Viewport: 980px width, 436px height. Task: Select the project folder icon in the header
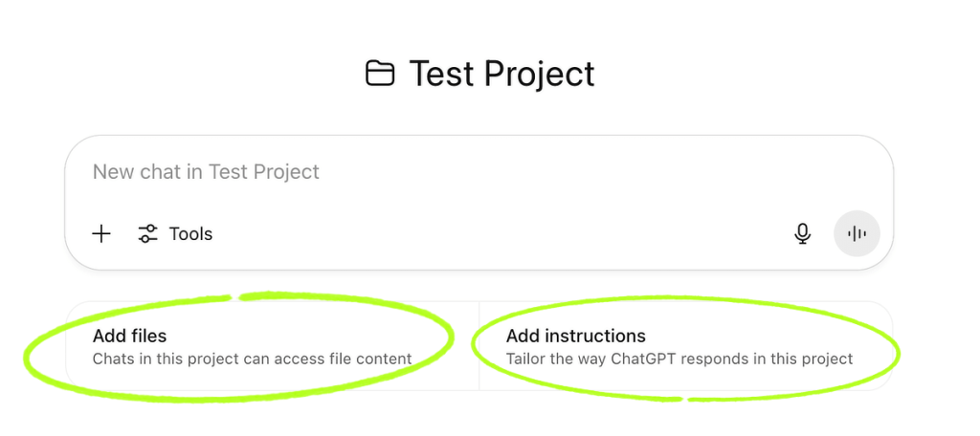(380, 74)
